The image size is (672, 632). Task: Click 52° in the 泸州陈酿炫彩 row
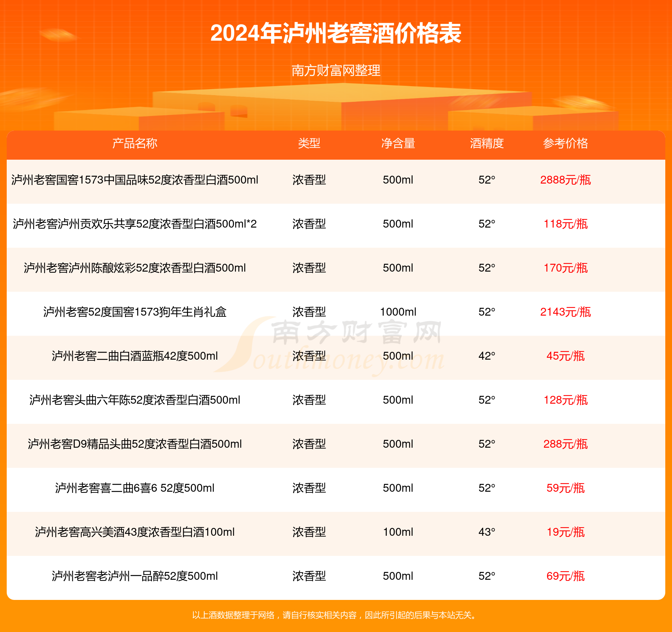click(x=487, y=268)
